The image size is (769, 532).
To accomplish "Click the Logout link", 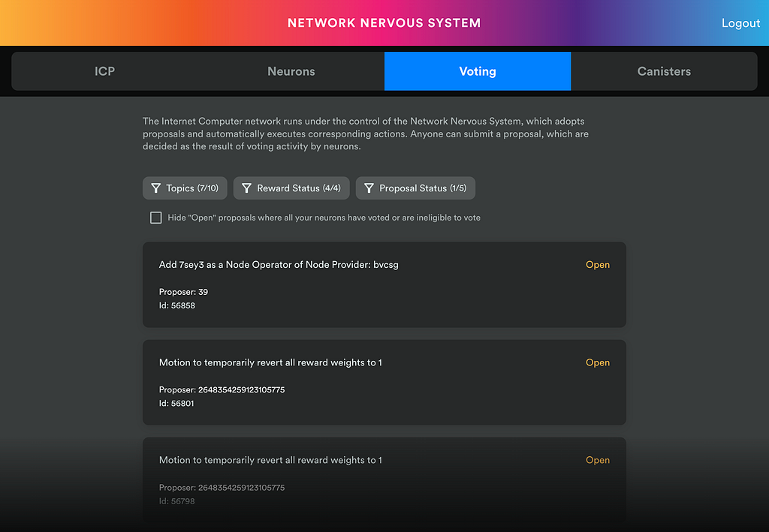I will (x=740, y=23).
